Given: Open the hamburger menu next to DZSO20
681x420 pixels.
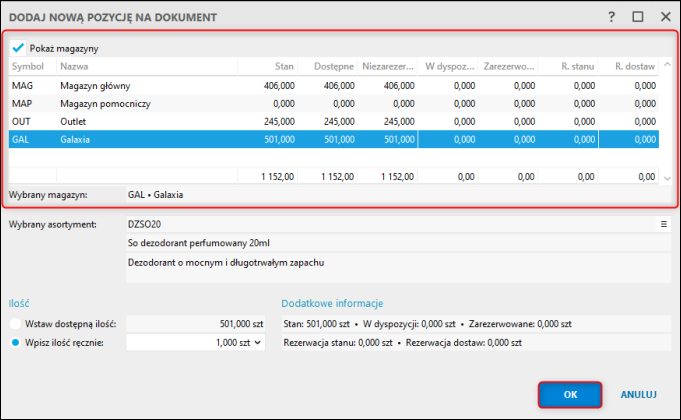Looking at the screenshot, I should [664, 224].
